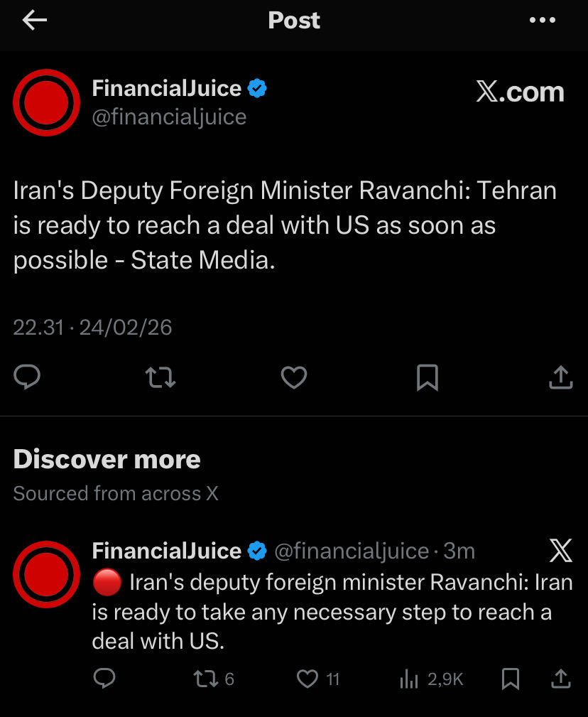Repost the main FinancialJuice post

click(x=160, y=377)
